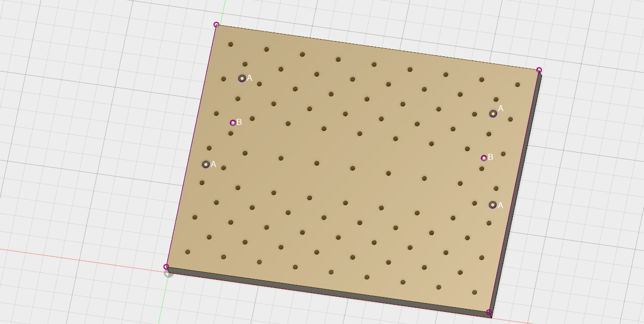
Task: Select point B on the right side
Action: tap(484, 158)
